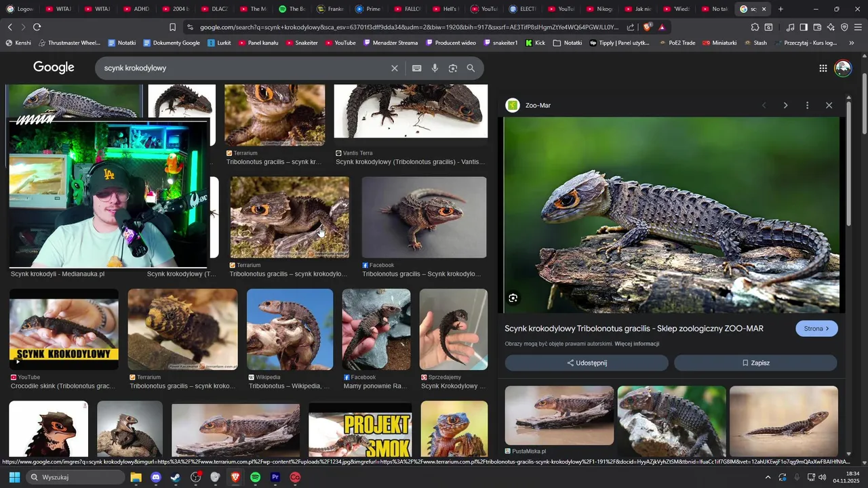Open the Menadżer Streama bookmark

point(391,43)
